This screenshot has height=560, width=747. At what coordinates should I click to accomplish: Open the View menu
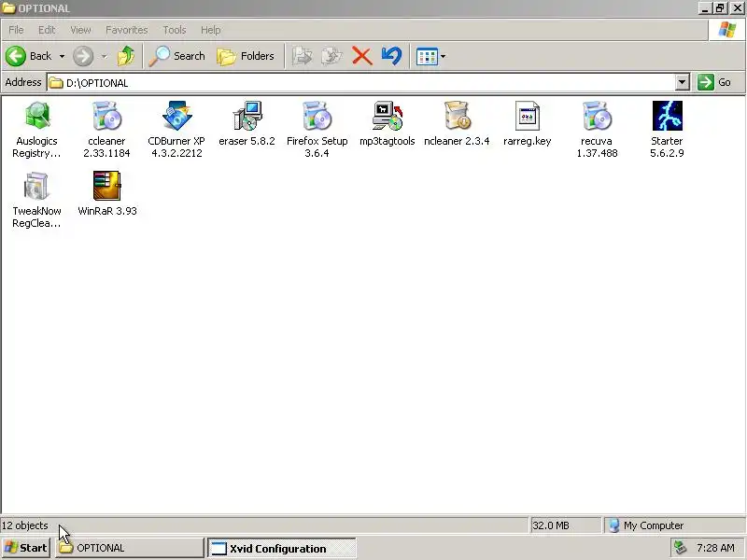coord(80,30)
